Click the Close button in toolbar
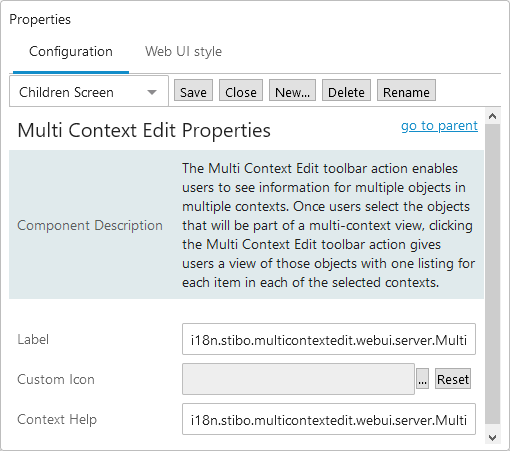This screenshot has width=510, height=451. tap(241, 90)
